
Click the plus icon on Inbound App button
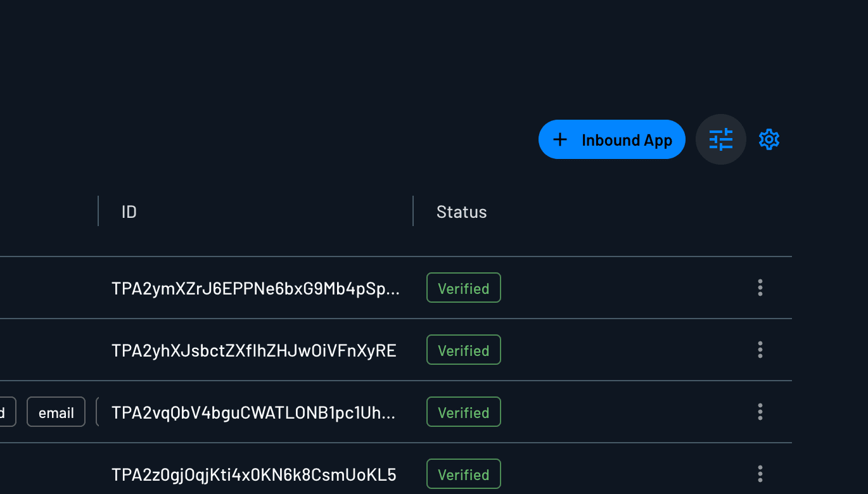pyautogui.click(x=561, y=139)
